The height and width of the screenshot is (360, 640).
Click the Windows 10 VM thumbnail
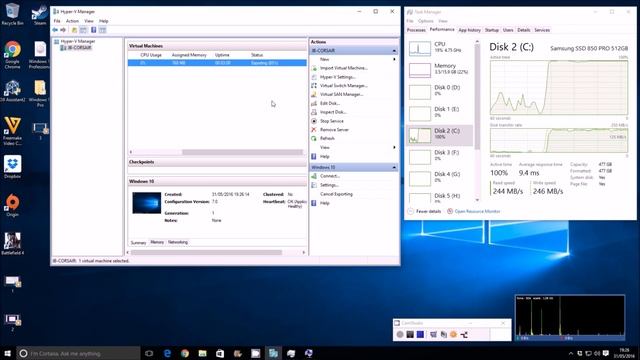[147, 203]
